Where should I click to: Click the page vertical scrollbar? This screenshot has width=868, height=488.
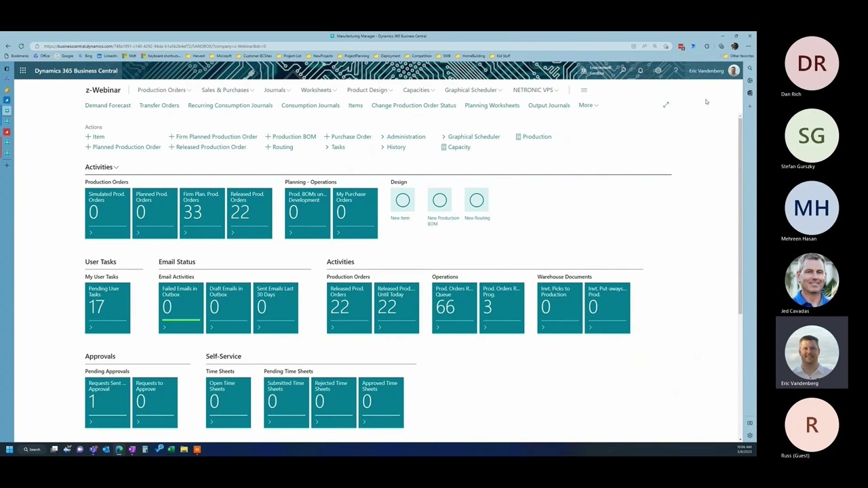pos(740,213)
